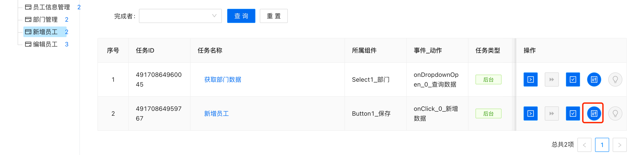Image resolution: width=644 pixels, height=155 pixels.
Task: Open the highlighted sliders icon in row 2
Action: pyautogui.click(x=594, y=114)
